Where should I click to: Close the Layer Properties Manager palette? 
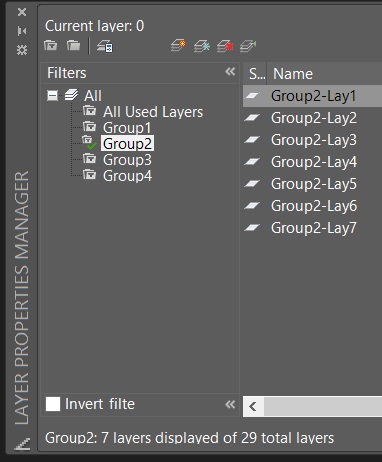(x=22, y=12)
